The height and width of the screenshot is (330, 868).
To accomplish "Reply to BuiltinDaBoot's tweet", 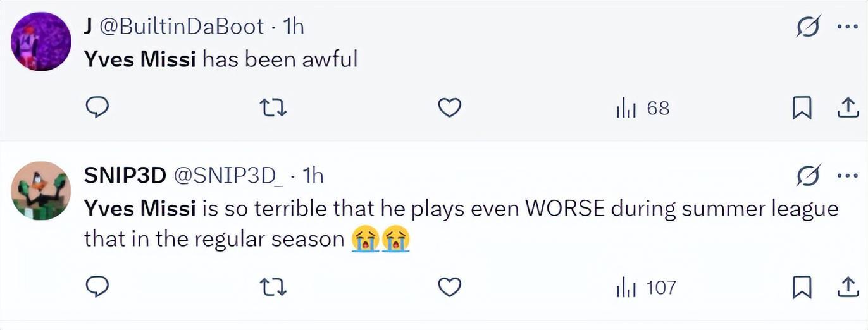I will point(97,108).
